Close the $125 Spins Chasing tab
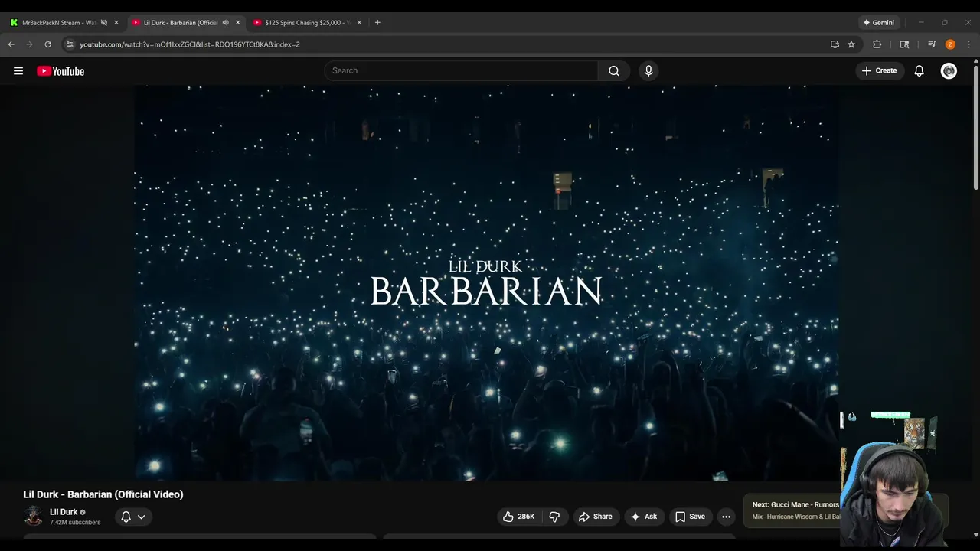 click(x=359, y=23)
